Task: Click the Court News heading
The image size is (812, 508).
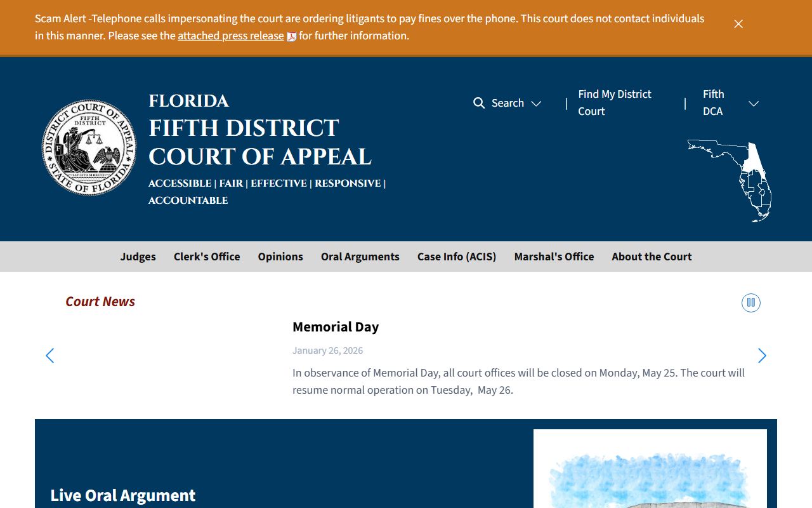Action: (100, 302)
